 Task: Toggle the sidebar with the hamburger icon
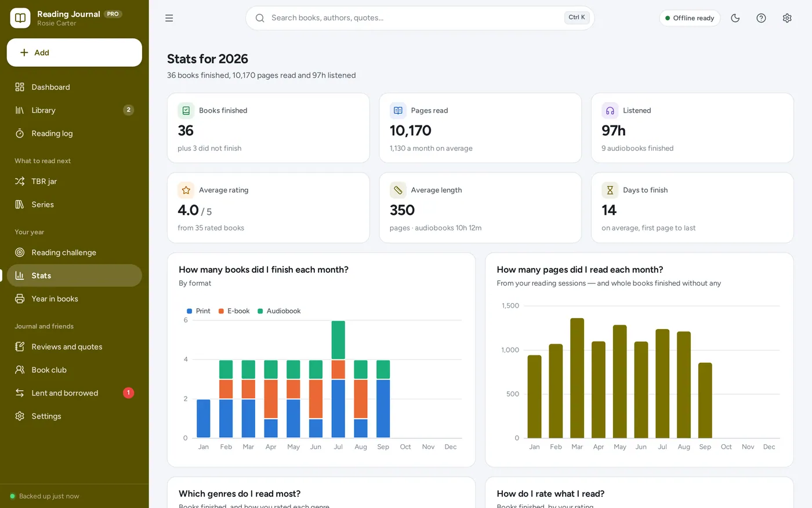point(169,18)
